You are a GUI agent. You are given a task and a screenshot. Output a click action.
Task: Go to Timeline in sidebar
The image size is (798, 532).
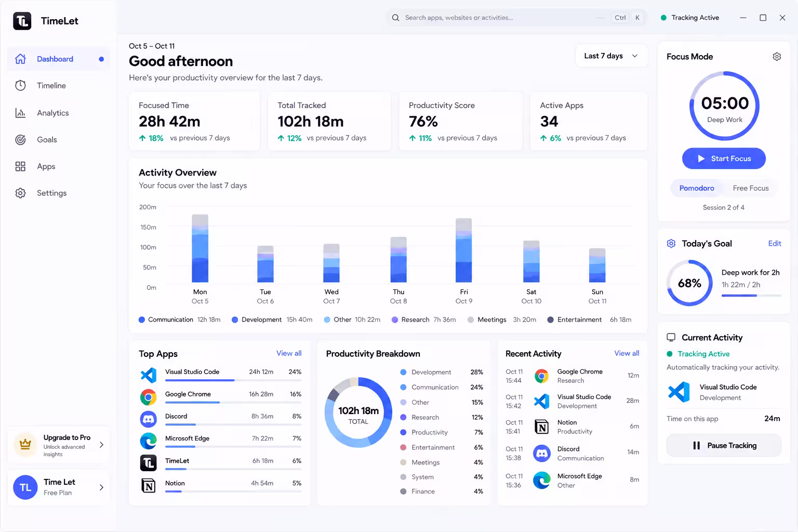[58, 86]
